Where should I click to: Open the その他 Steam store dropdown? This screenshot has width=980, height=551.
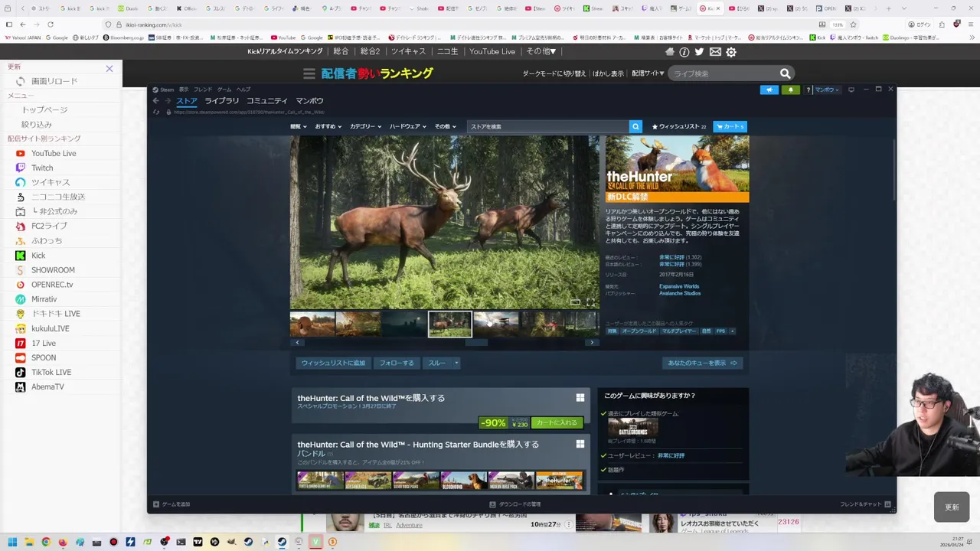[445, 126]
